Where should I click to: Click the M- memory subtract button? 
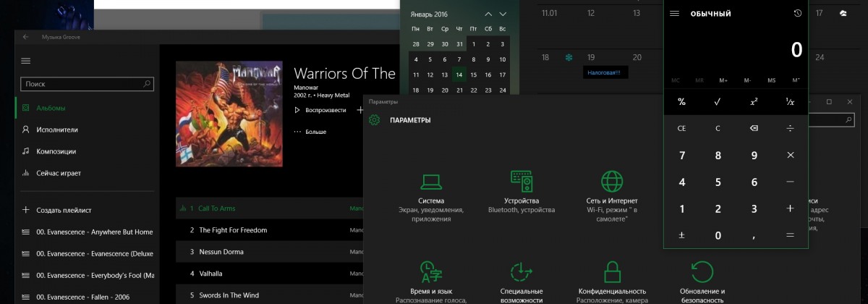[x=747, y=80]
